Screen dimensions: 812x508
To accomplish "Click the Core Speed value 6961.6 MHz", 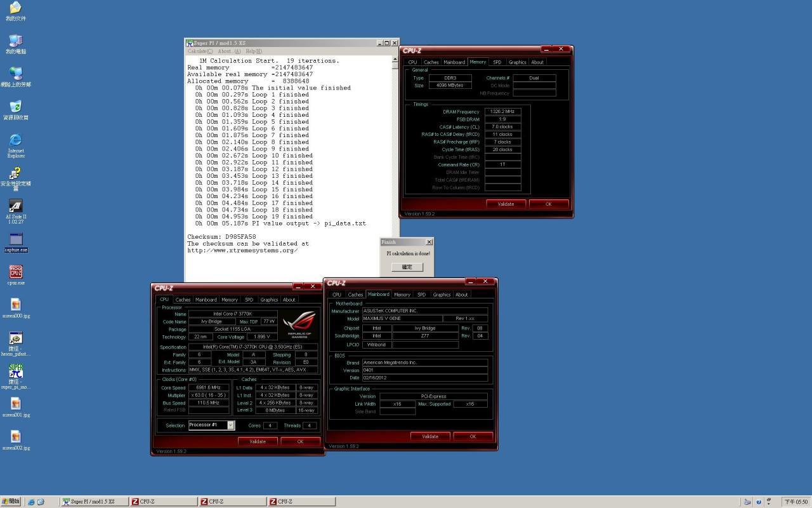I will pyautogui.click(x=209, y=388).
